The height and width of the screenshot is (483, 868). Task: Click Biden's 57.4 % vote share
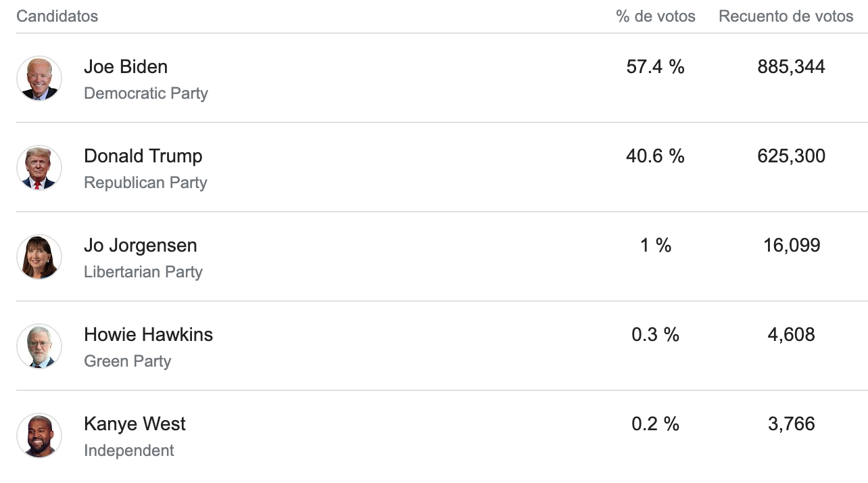(655, 67)
